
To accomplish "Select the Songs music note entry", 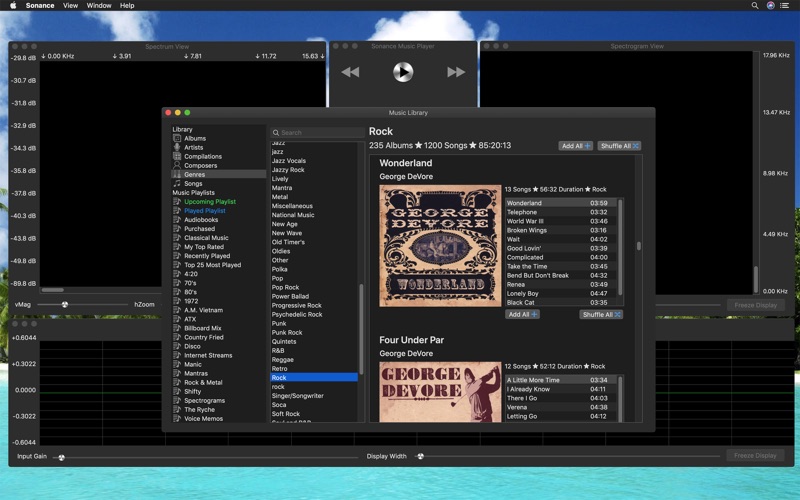I will 177,184.
